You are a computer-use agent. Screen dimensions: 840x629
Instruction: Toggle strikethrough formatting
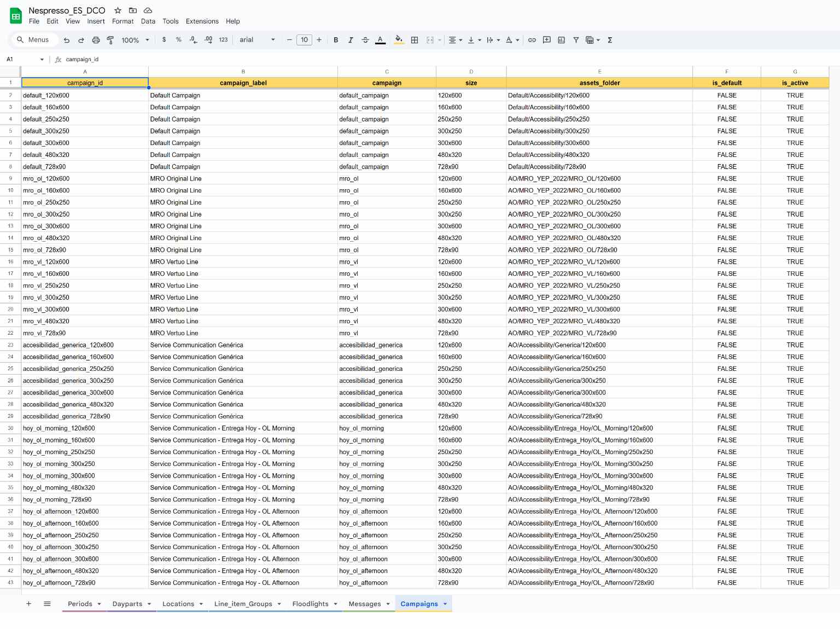pyautogui.click(x=365, y=40)
